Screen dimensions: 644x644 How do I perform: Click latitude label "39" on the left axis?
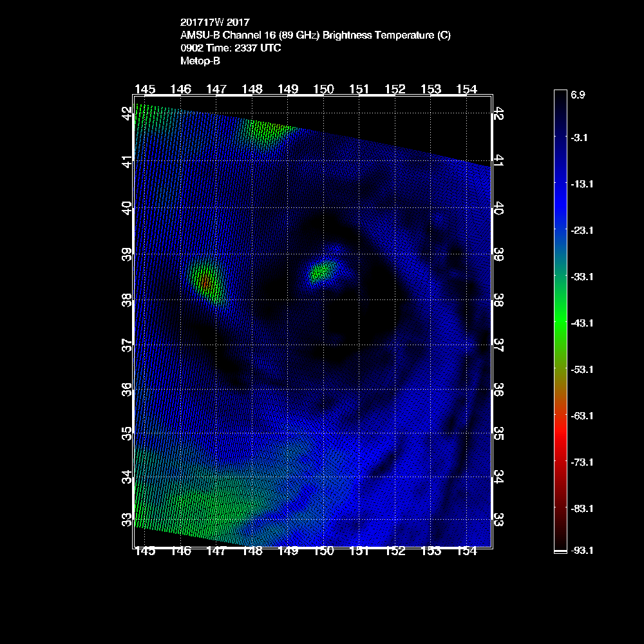point(128,254)
